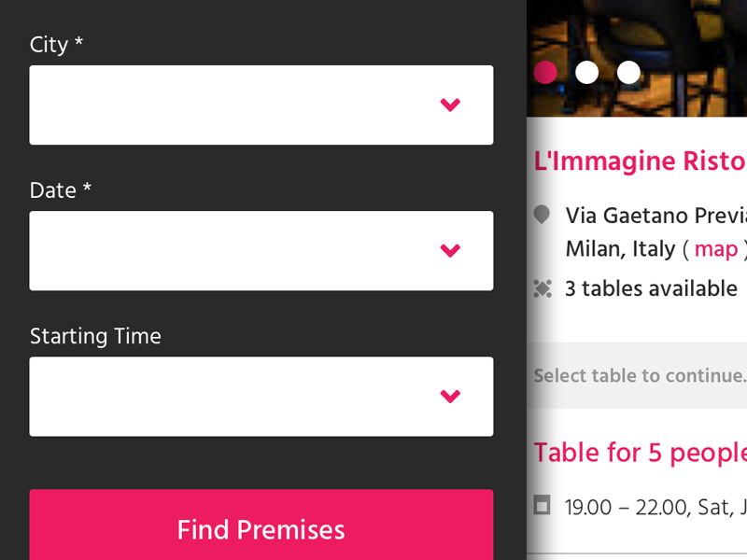Click the calendar icon beside 19.00 – 22.00
The width and height of the screenshot is (747, 560).
click(542, 506)
